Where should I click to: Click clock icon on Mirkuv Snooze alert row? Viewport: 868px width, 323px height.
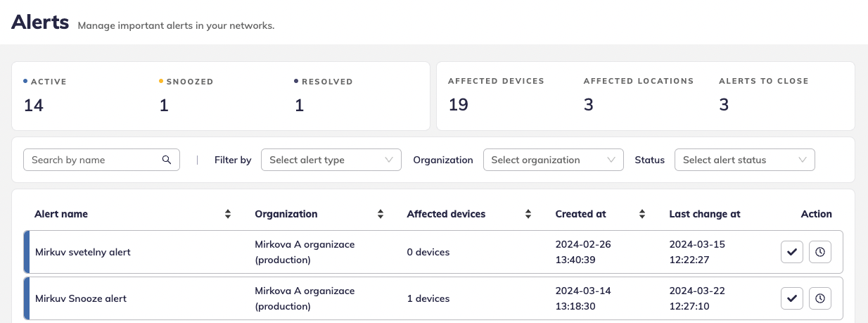(819, 298)
